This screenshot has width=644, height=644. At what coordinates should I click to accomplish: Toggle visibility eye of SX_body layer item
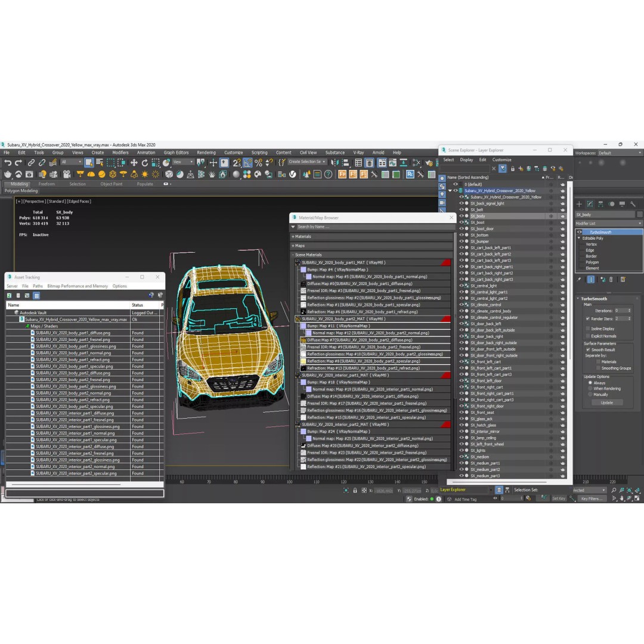[x=461, y=216]
